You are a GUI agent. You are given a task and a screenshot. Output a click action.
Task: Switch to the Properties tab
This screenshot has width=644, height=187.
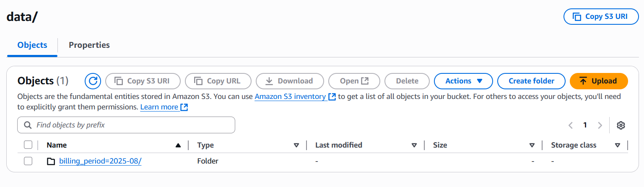coord(89,45)
